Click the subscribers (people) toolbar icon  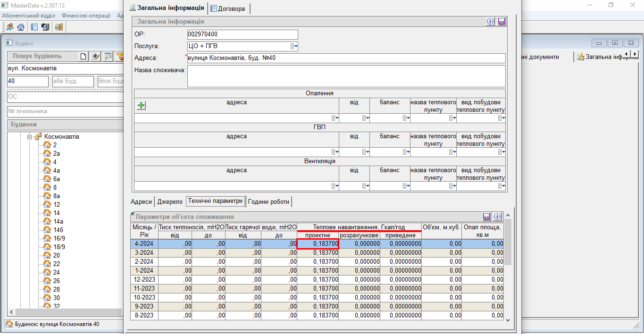coord(9,27)
